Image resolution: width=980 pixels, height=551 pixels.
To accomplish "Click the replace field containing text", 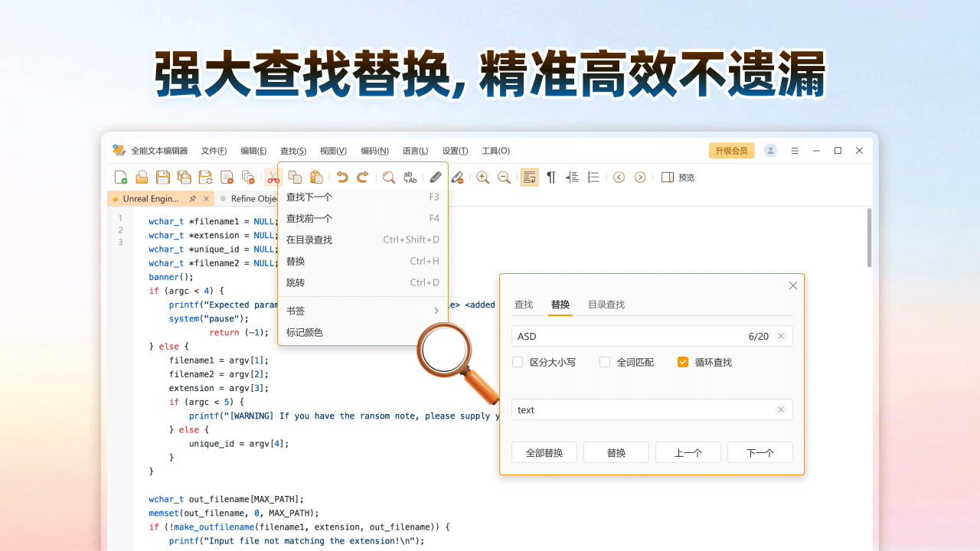I will click(643, 409).
